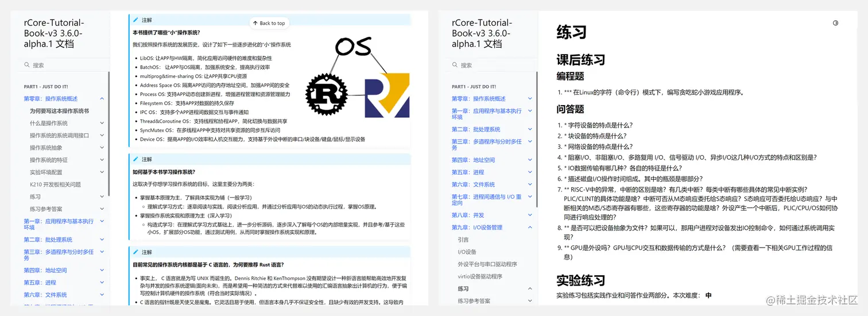Collapse 第零章:操作系统概述 chevron in left sidebar
This screenshot has width=868, height=316.
click(x=102, y=99)
